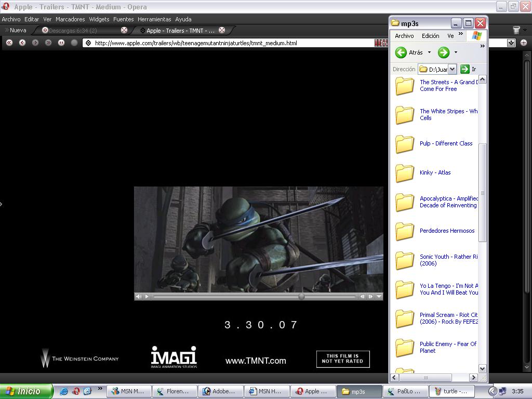Open QuickTime player options arrow
The image size is (532, 399).
[x=379, y=297]
